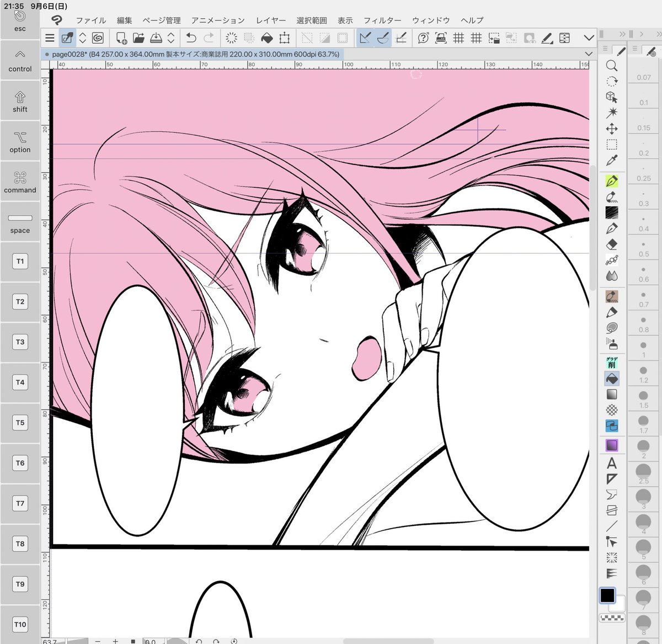Image resolution: width=662 pixels, height=644 pixels.
Task: Click the New document icon
Action: [121, 38]
